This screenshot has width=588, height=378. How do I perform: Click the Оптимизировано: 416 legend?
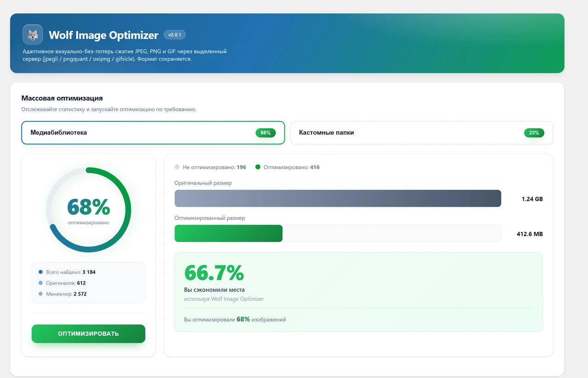point(288,167)
